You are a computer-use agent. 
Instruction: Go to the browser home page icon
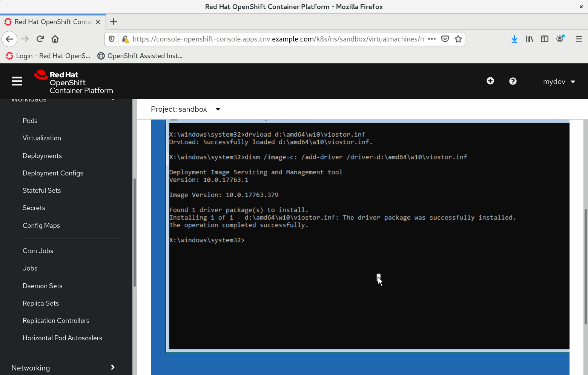[55, 39]
